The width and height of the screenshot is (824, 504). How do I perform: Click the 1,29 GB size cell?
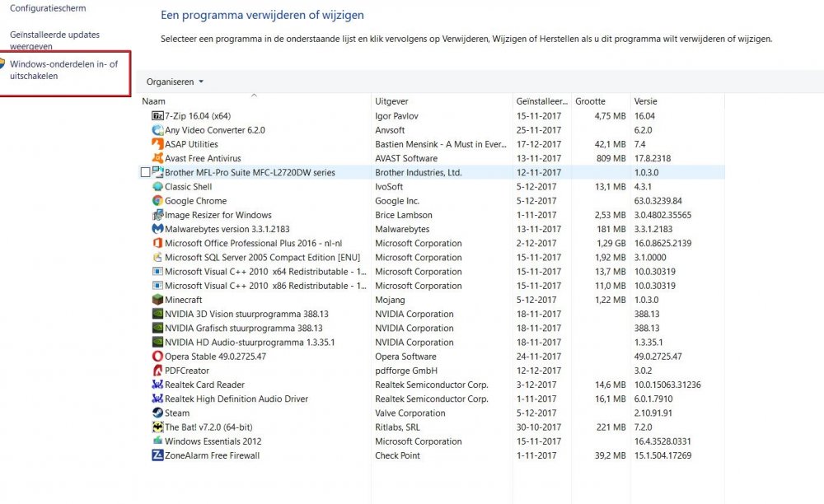(x=611, y=243)
